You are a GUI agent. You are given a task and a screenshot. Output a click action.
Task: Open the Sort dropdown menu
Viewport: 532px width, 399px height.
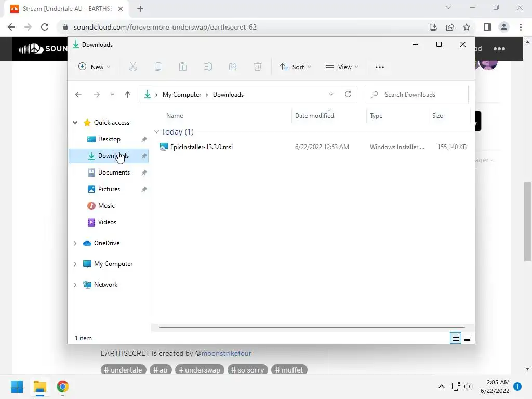[x=295, y=67]
